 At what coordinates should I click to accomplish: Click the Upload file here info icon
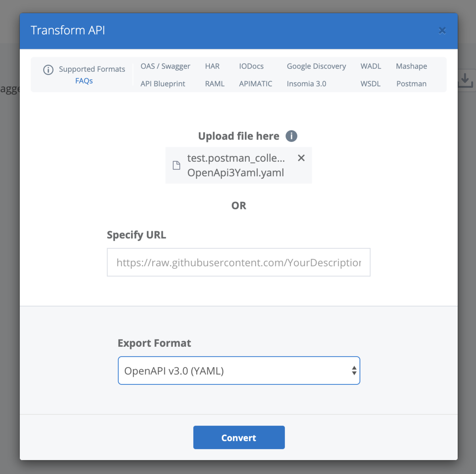291,136
